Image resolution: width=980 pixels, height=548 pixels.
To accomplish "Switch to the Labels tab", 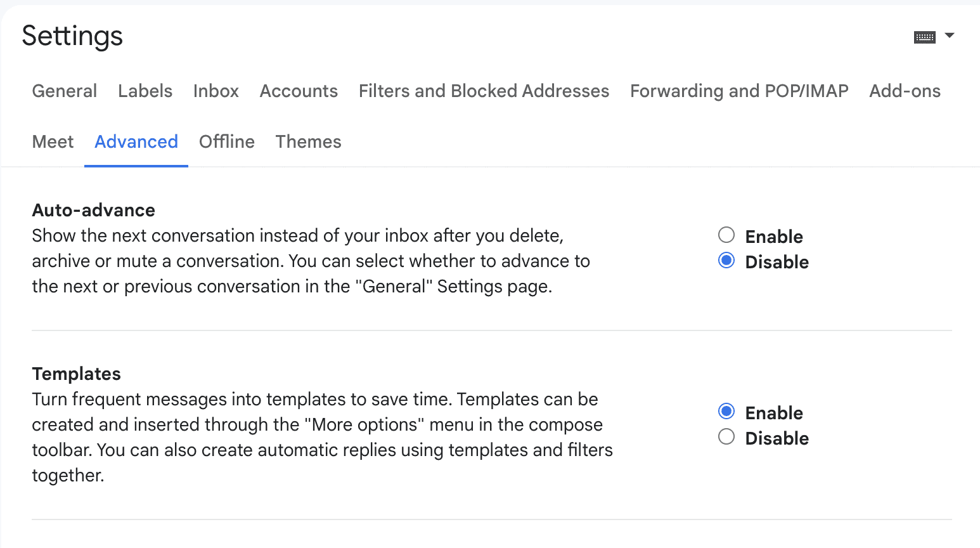I will pos(145,91).
